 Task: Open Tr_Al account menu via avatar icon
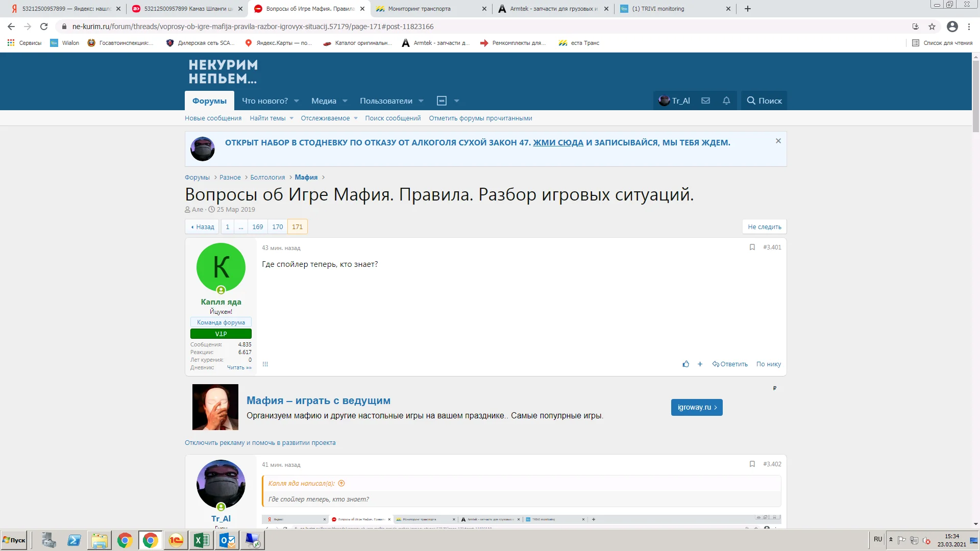[x=664, y=101]
